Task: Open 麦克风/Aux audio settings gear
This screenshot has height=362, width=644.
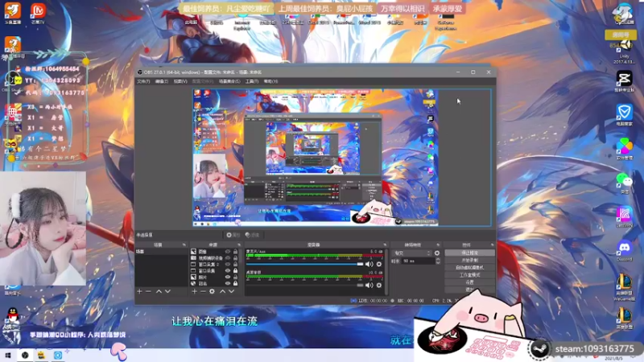Action: pyautogui.click(x=379, y=265)
